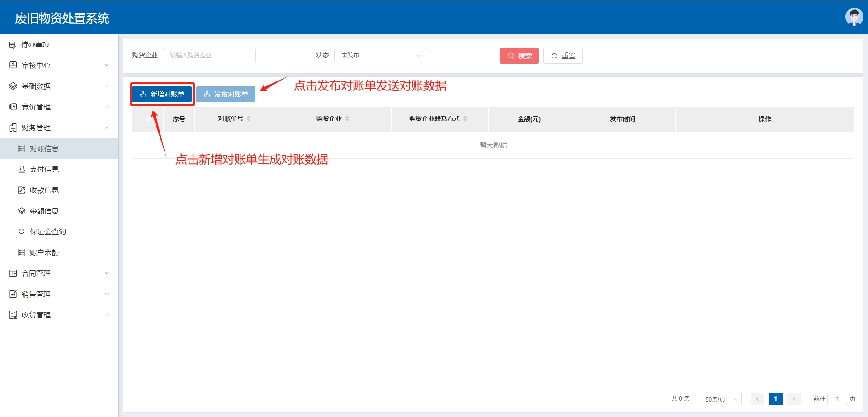Click the 保证金查询 magnifier icon
Viewport: 868px width, 417px height.
(21, 232)
